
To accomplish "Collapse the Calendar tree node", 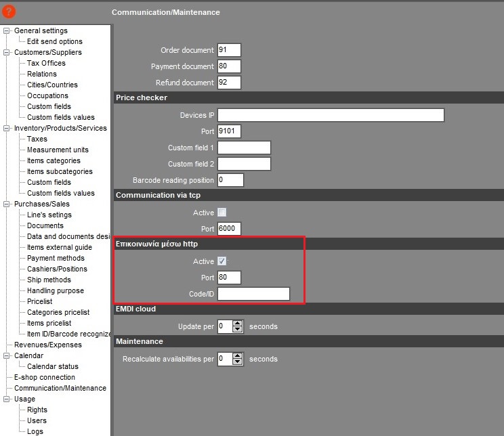I will (x=6, y=355).
